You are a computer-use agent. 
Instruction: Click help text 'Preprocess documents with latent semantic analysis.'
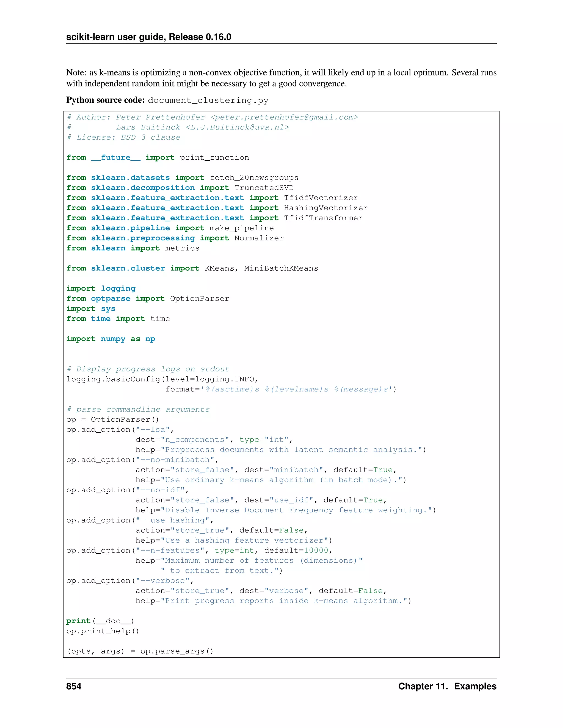coord(291,450)
